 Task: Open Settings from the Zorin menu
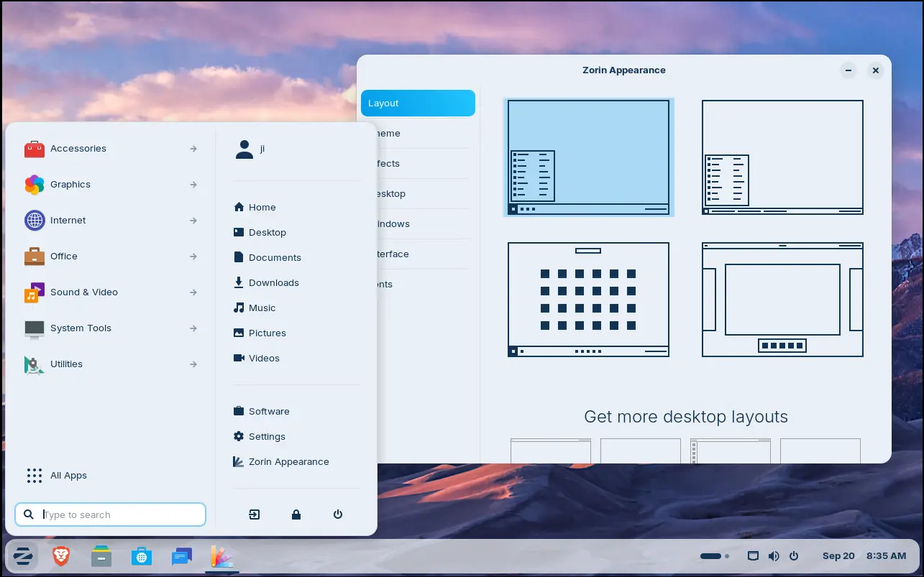tap(267, 437)
